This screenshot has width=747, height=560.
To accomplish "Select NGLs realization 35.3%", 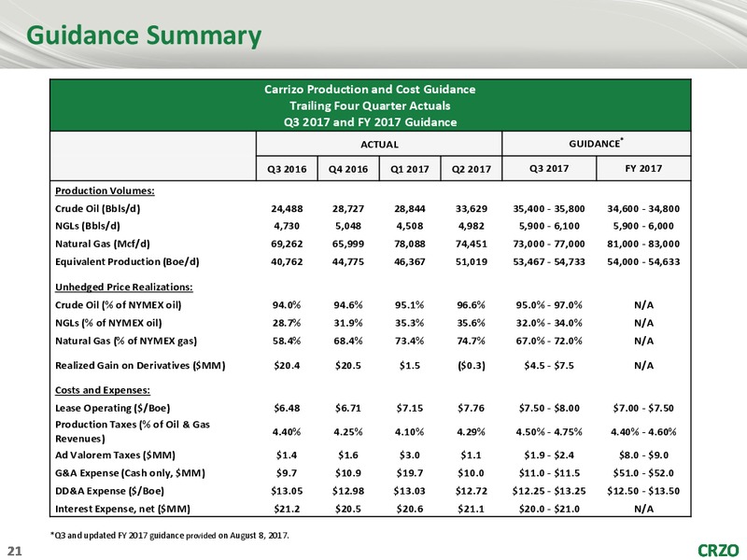I will click(x=410, y=323).
